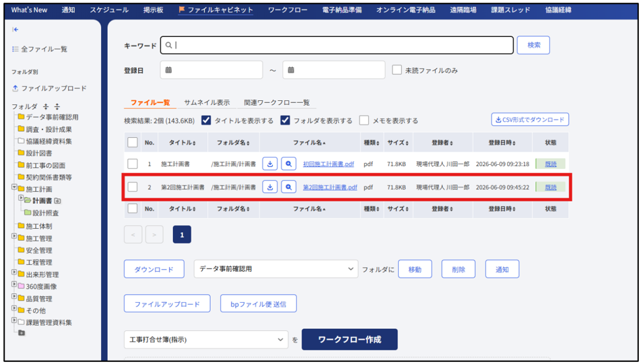Click the ダウンロード button below the table
The height and width of the screenshot is (364, 643).
[154, 269]
